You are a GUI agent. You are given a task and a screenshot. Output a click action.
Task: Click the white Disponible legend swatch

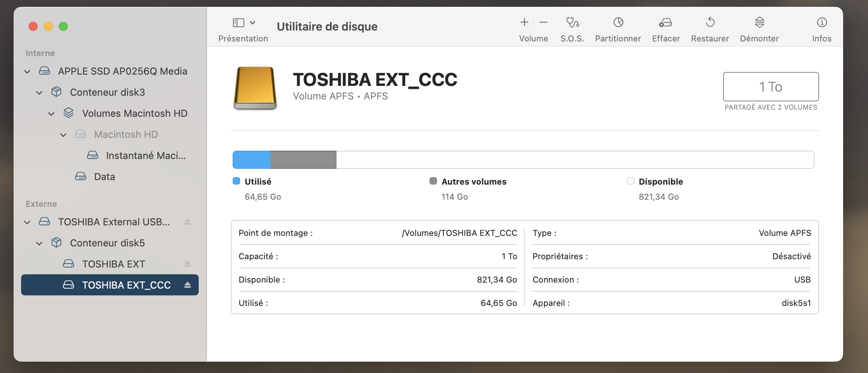[630, 181]
